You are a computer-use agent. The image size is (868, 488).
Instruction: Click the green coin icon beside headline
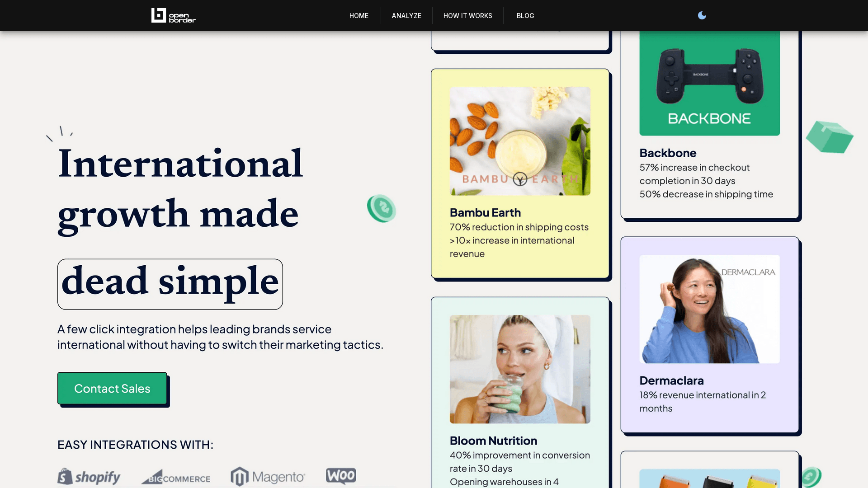click(x=382, y=208)
